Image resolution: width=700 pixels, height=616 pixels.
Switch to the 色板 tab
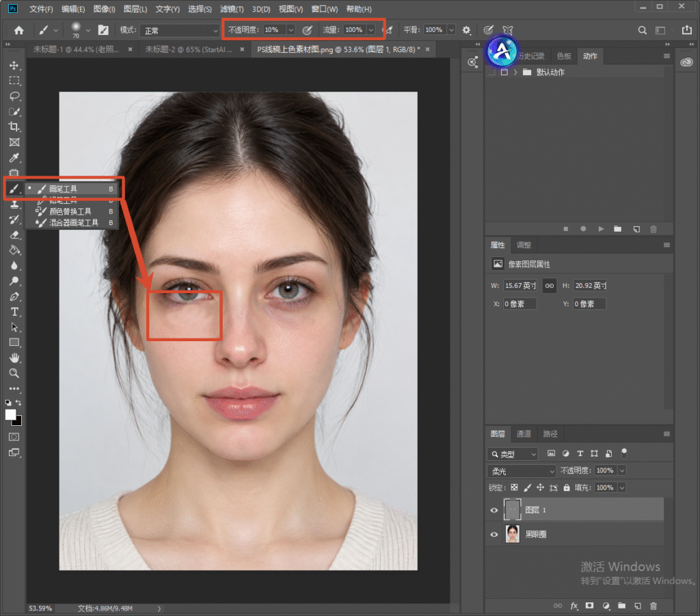[x=564, y=56]
